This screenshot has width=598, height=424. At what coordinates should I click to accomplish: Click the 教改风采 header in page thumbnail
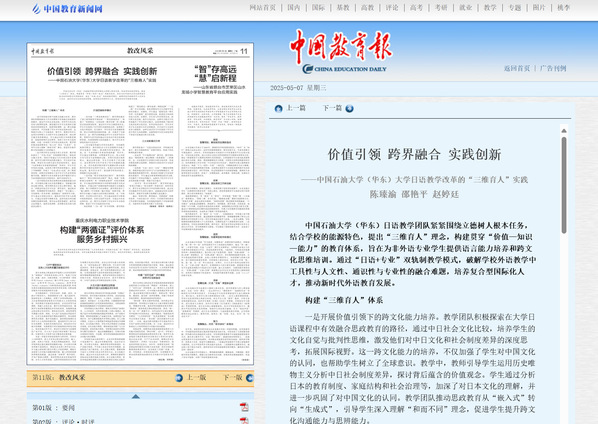(140, 51)
